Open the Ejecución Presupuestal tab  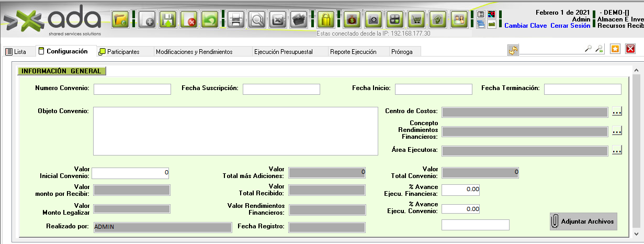point(283,52)
